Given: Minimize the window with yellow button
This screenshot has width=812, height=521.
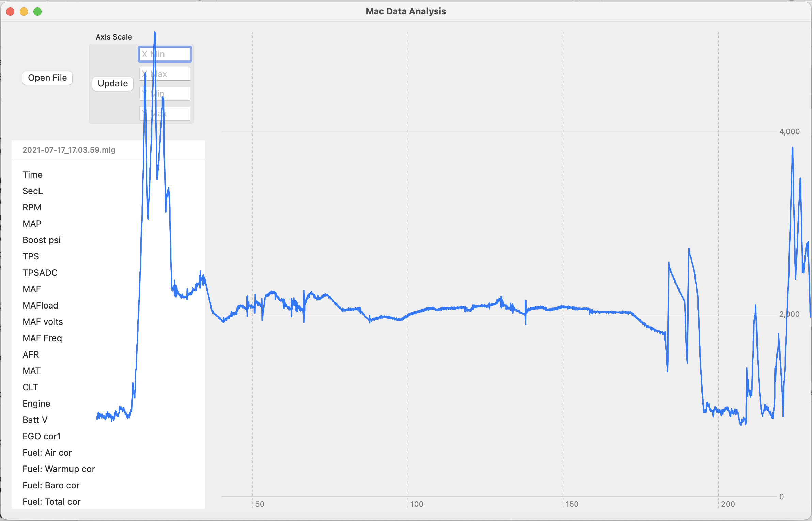Looking at the screenshot, I should click(x=24, y=12).
